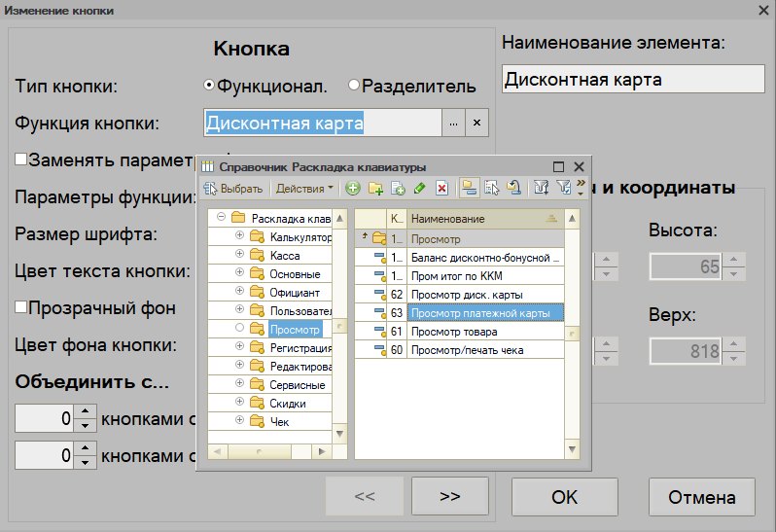Select row Просмотр диск. карты
The image size is (776, 532).
pyautogui.click(x=459, y=295)
